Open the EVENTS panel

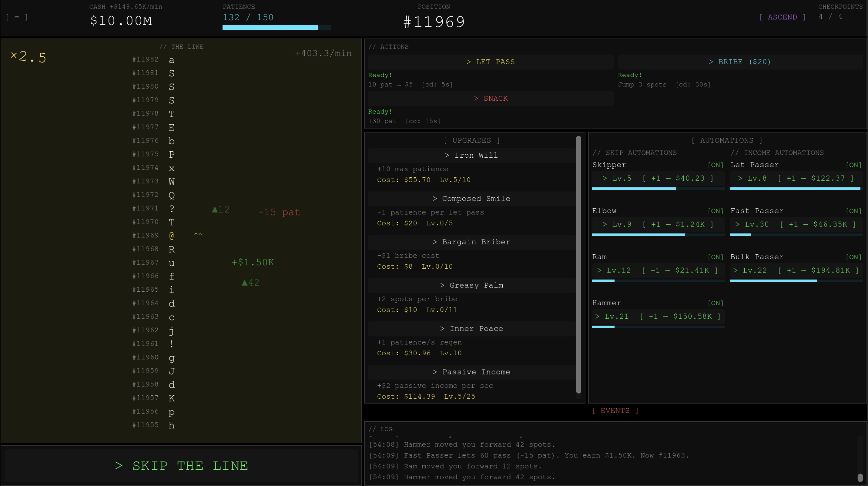(x=615, y=411)
